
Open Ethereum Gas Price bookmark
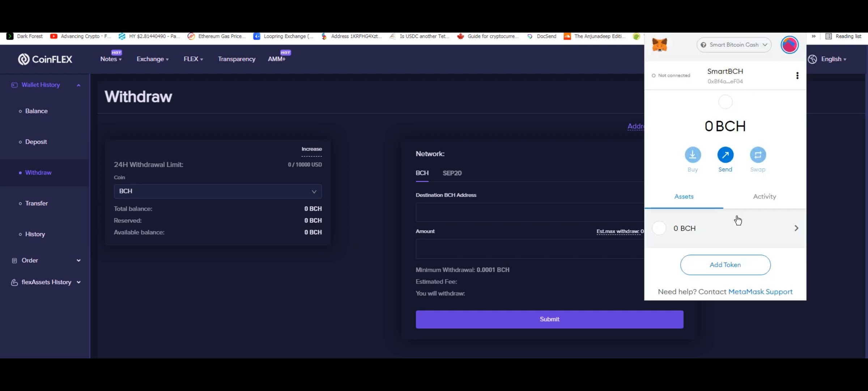pos(217,36)
